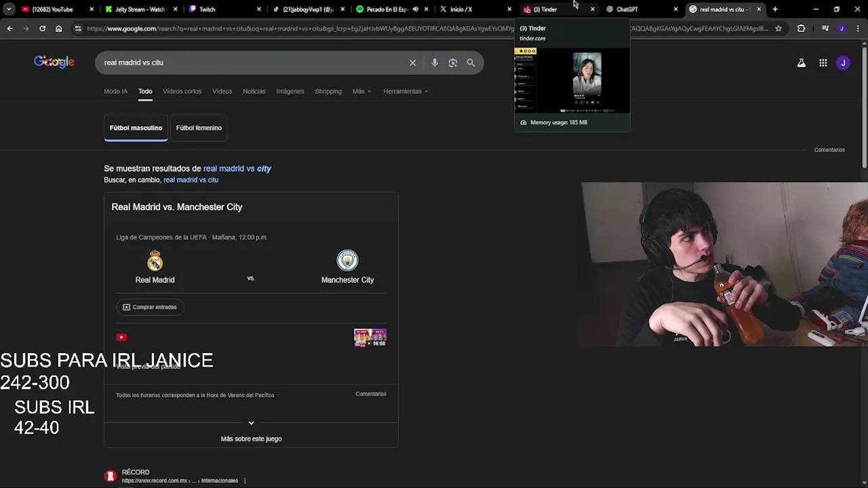Switch to the ChatGPT browser tab

click(x=641, y=9)
